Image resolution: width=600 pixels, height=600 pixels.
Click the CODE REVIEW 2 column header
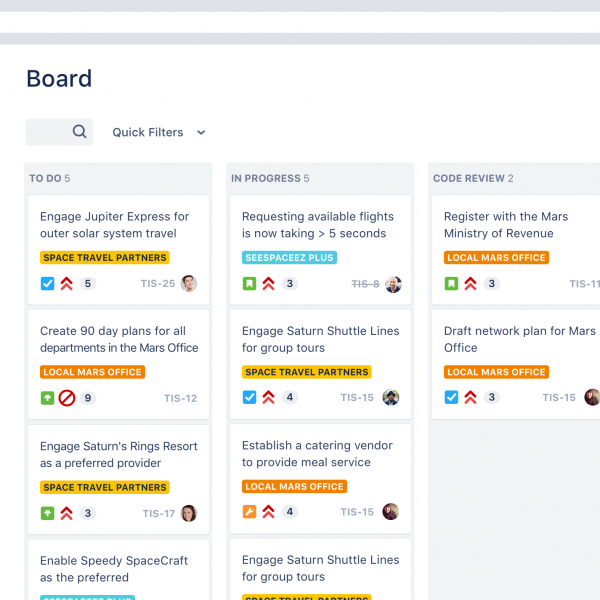click(x=473, y=178)
